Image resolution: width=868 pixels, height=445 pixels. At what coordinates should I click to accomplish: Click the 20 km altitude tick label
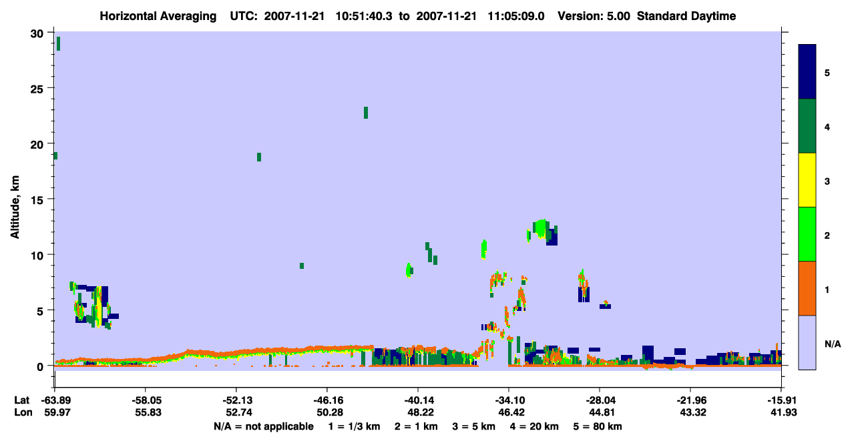[37, 143]
